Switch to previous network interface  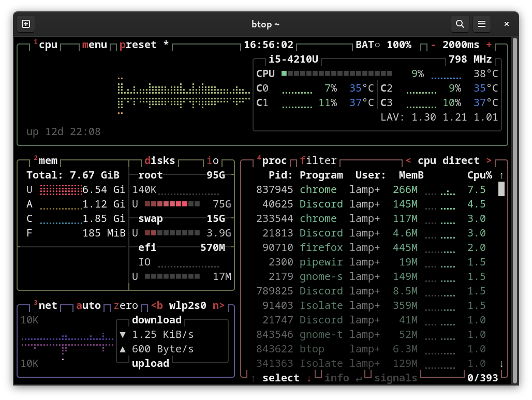point(157,305)
